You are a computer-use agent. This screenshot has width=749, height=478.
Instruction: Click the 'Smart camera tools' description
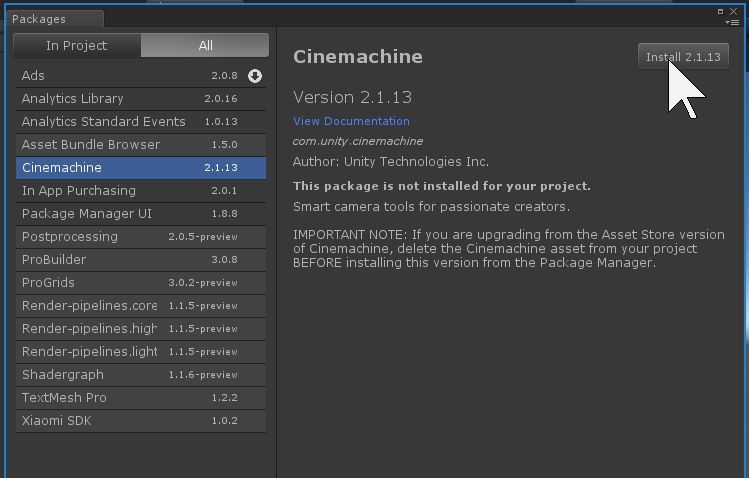(x=431, y=207)
